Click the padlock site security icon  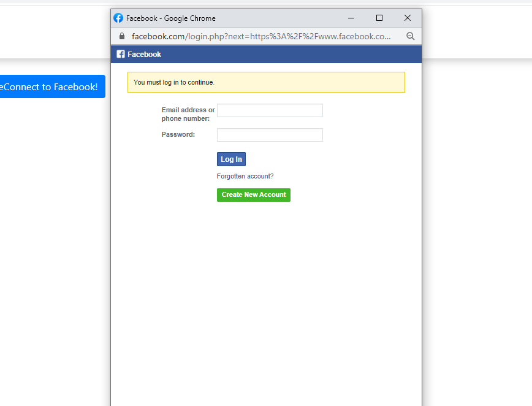122,36
